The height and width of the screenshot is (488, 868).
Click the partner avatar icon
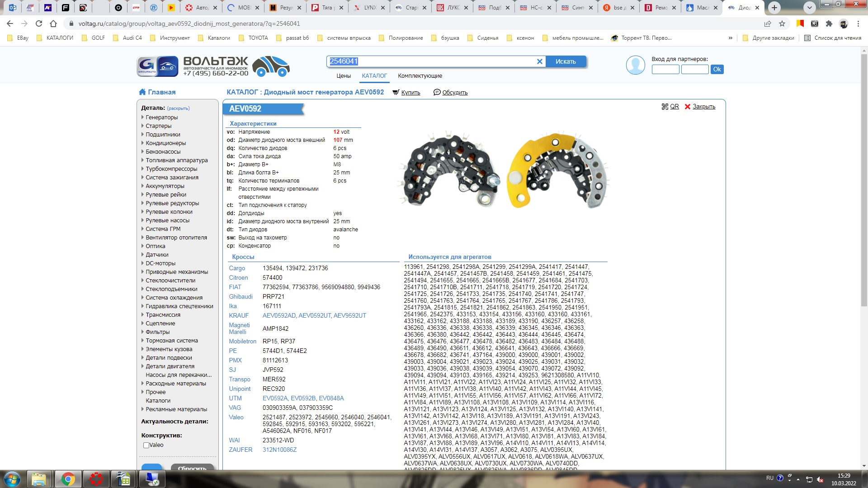coord(635,66)
